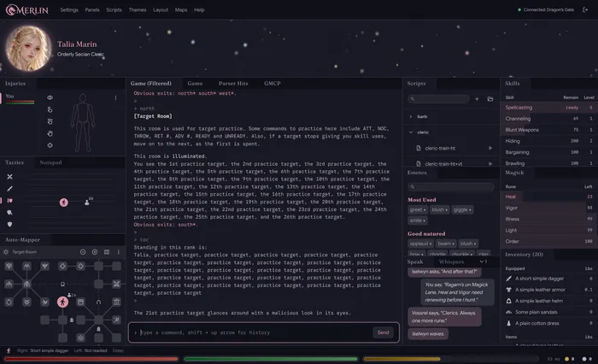
Task: Run the cleric-train-ht+vt script play button
Action: pos(490,164)
